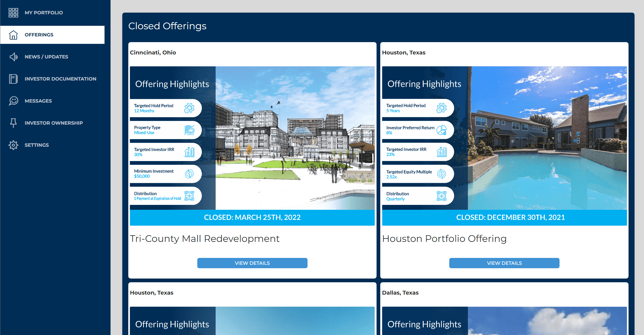Open Messages using the smiley icon
Image resolution: width=644 pixels, height=335 pixels.
(x=13, y=101)
